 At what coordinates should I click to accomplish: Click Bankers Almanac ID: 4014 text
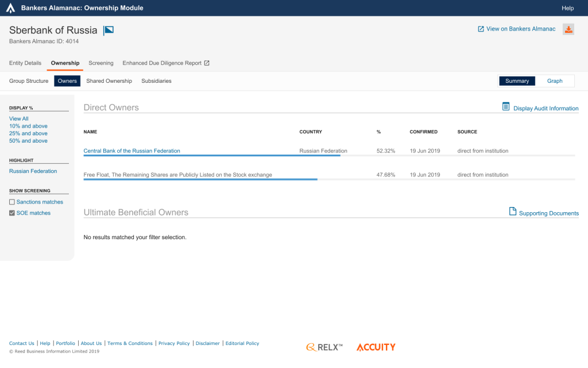point(44,41)
